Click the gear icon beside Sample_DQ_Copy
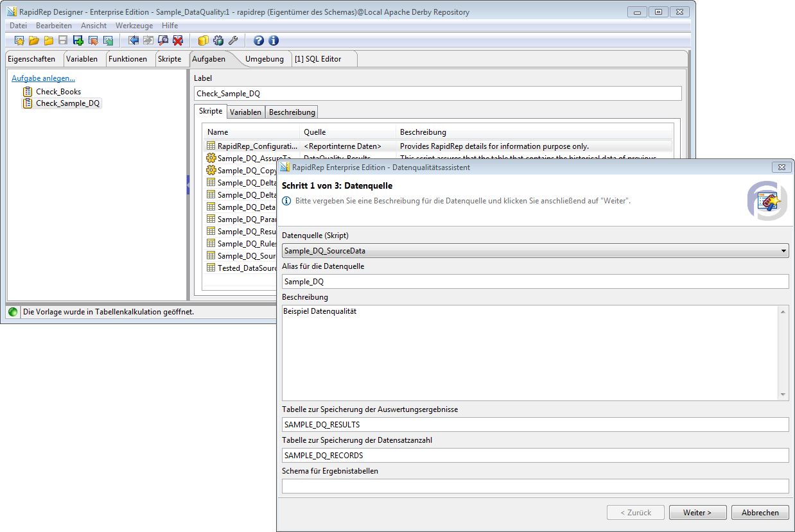The width and height of the screenshot is (795, 532). click(x=211, y=171)
